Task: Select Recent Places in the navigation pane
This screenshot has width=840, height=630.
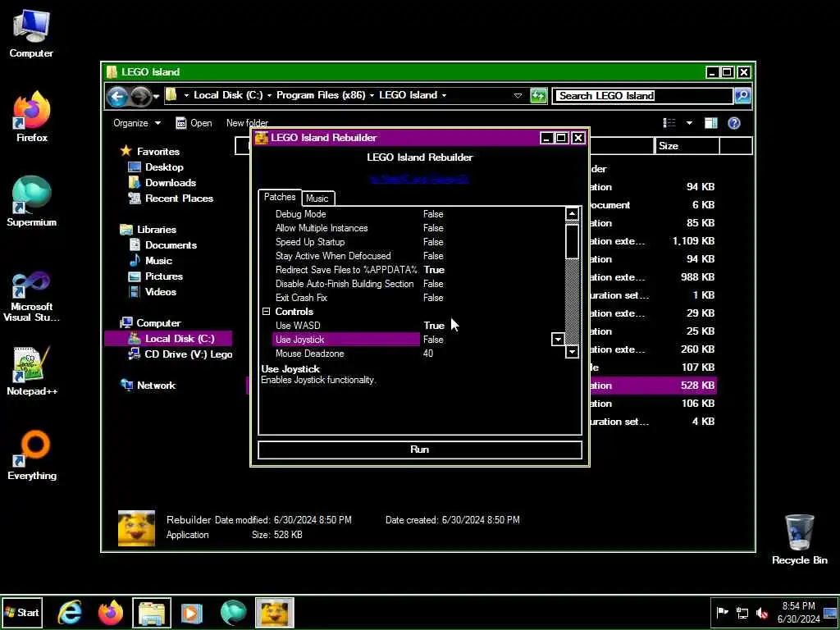Action: tap(171, 199)
